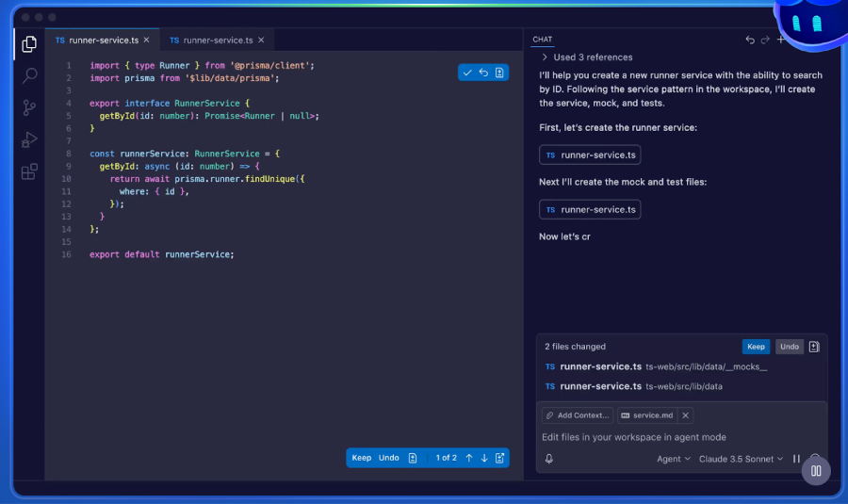Expand the Used 3 references section

587,57
